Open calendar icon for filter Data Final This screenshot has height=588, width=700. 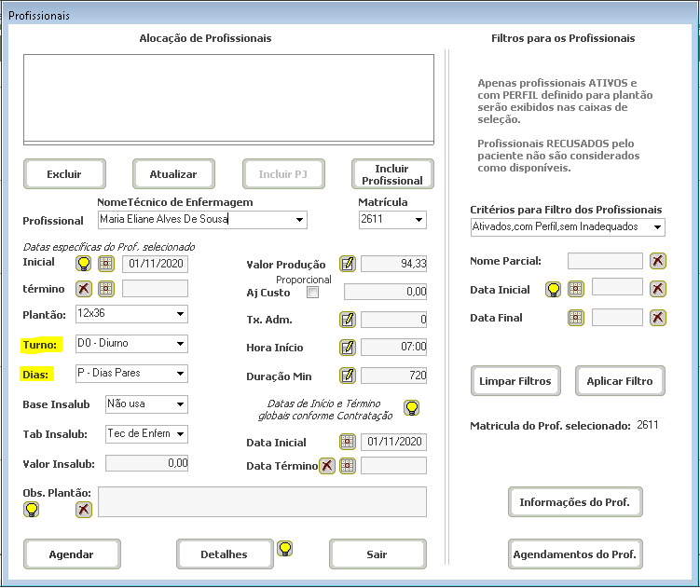pyautogui.click(x=575, y=318)
